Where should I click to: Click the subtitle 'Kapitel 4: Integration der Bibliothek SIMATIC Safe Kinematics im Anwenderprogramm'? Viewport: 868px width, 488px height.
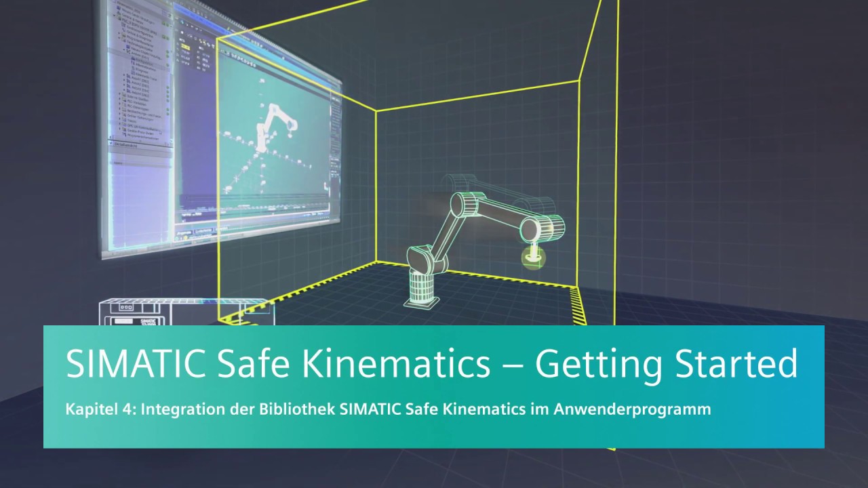click(x=388, y=409)
